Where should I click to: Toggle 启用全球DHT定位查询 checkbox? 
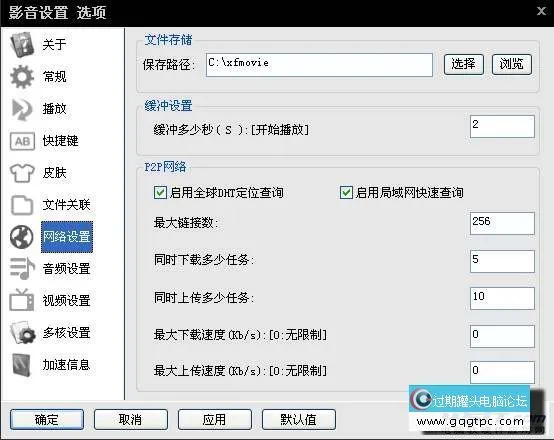[x=160, y=193]
